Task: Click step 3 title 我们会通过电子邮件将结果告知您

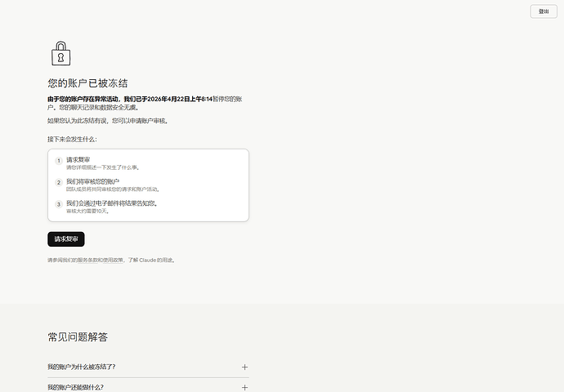Action: click(x=112, y=203)
